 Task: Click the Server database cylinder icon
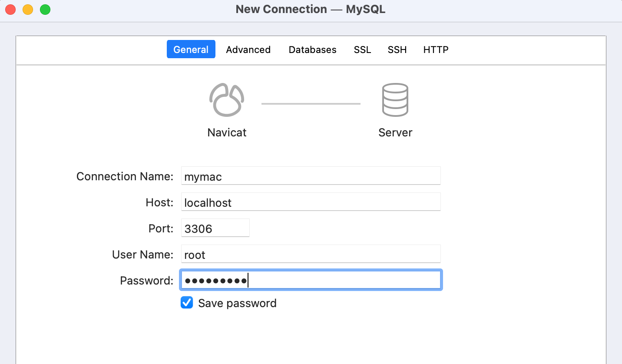pos(395,100)
